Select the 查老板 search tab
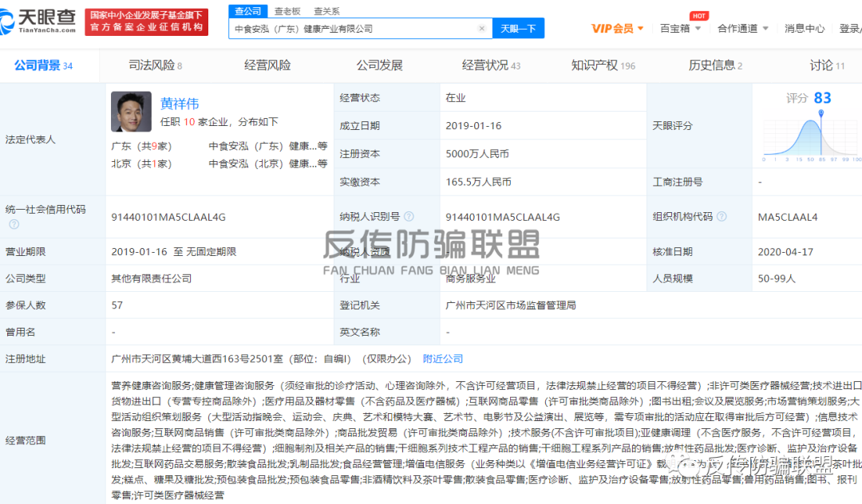 coord(287,11)
